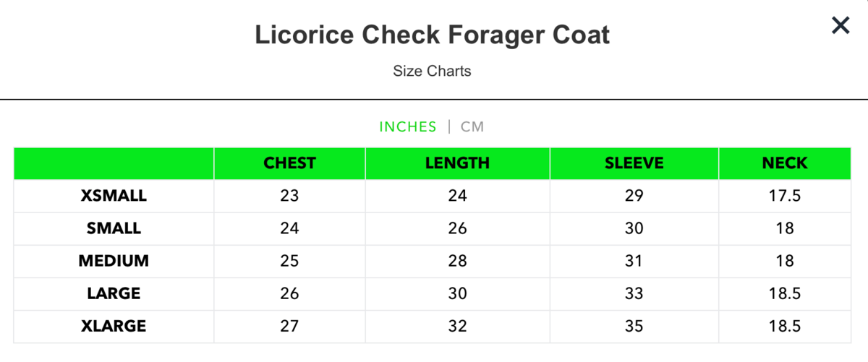Click the LENGTH column header
Image resolution: width=868 pixels, height=362 pixels.
[x=457, y=163]
